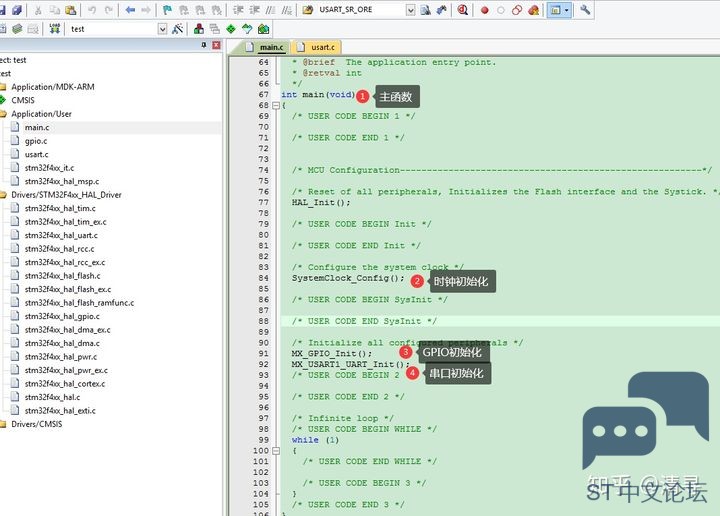Screen dimensions: 720x516
Task: Select gpio.c in the project tree
Action: coord(36,141)
